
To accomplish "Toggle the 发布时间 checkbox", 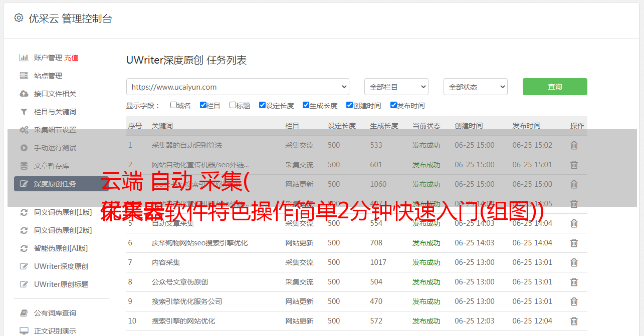I will [x=393, y=105].
